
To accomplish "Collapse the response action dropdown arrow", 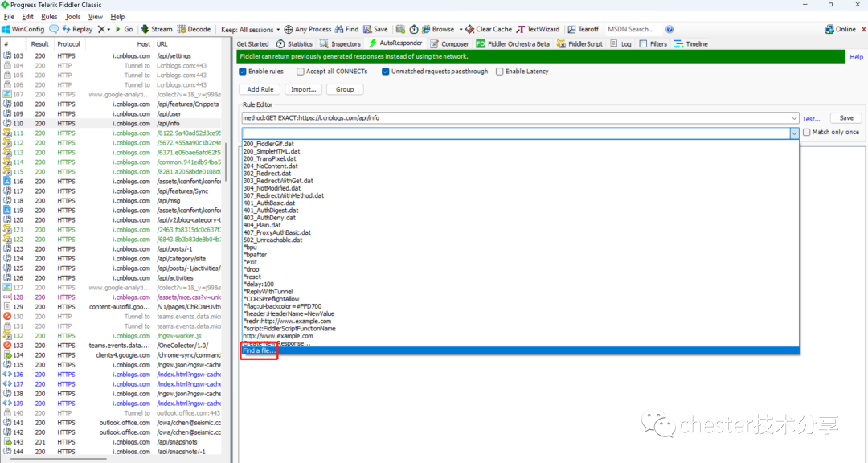I will pos(794,133).
